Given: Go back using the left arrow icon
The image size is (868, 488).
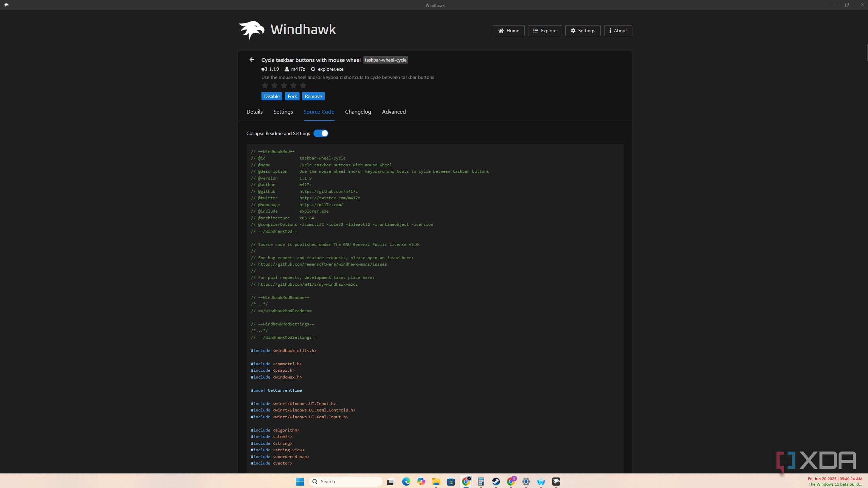Looking at the screenshot, I should point(252,60).
